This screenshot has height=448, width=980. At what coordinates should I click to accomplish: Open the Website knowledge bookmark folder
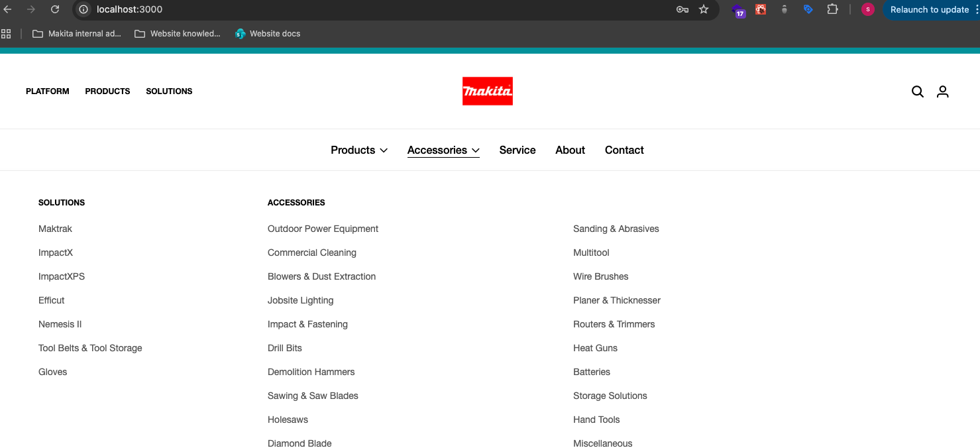click(x=177, y=34)
